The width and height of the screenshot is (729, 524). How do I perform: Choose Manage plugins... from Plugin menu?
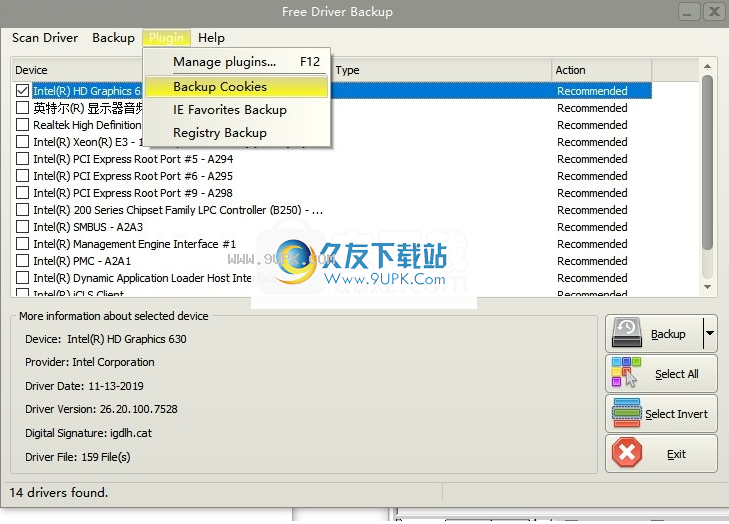tap(237, 62)
